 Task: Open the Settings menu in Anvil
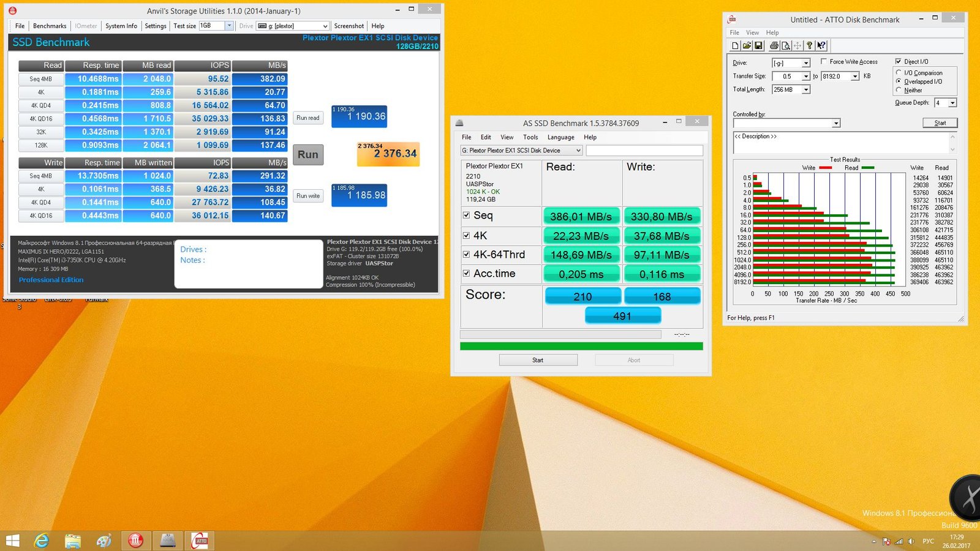pyautogui.click(x=156, y=26)
